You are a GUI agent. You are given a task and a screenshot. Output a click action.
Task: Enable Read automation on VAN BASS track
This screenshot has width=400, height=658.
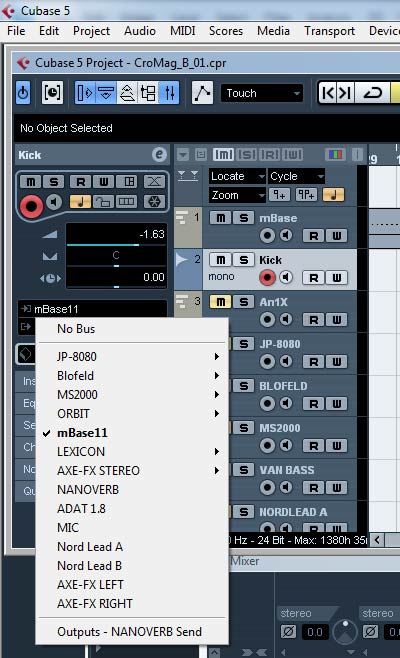[314, 487]
